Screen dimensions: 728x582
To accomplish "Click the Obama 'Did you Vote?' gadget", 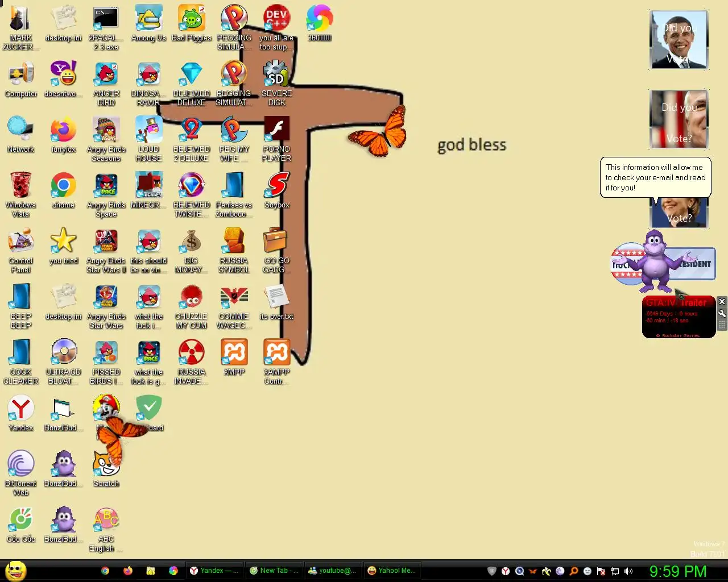I will 679,40.
